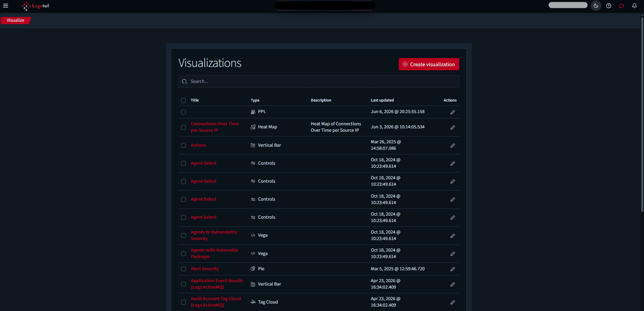This screenshot has width=644, height=311.
Task: Click the Logstail logo
Action: (35, 6)
